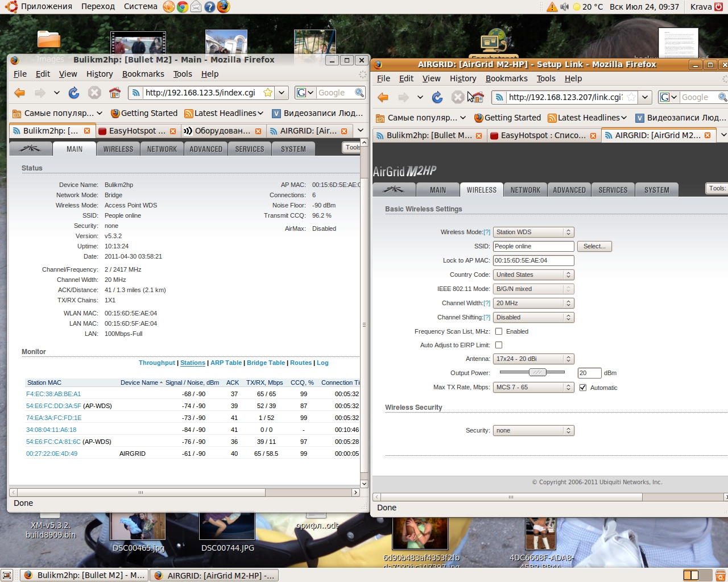The image size is (728, 582).
Task: Open the tab list dropdown in the Bulikm2hp window
Action: [x=361, y=131]
